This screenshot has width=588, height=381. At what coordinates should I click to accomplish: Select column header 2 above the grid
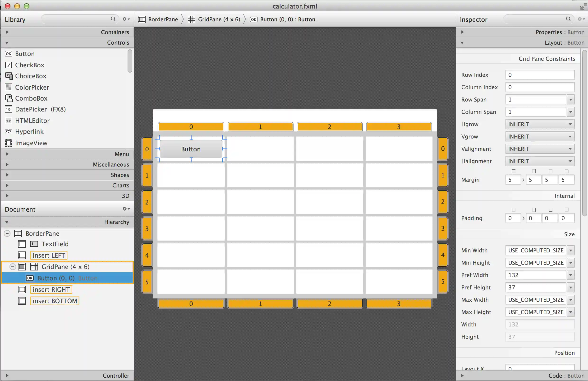(x=329, y=127)
